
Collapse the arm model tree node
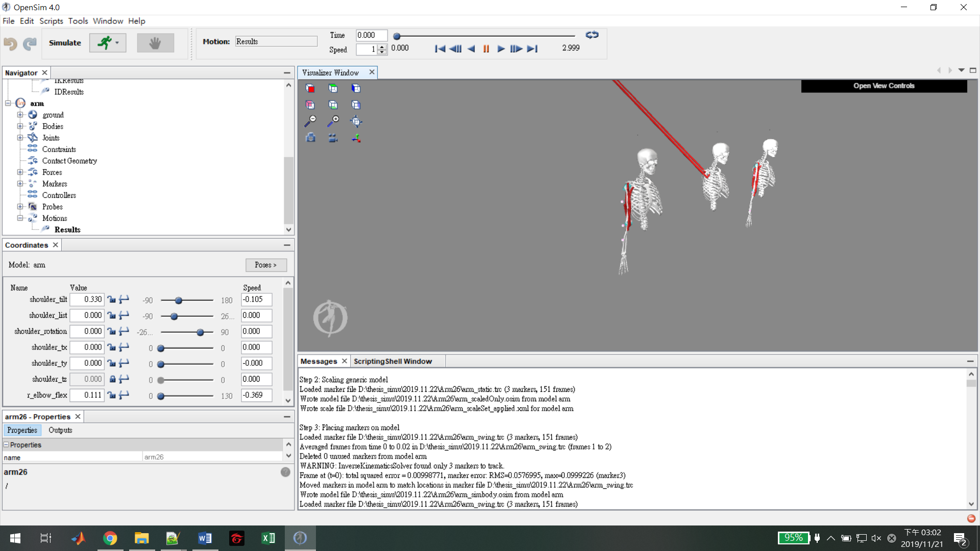[x=8, y=103]
